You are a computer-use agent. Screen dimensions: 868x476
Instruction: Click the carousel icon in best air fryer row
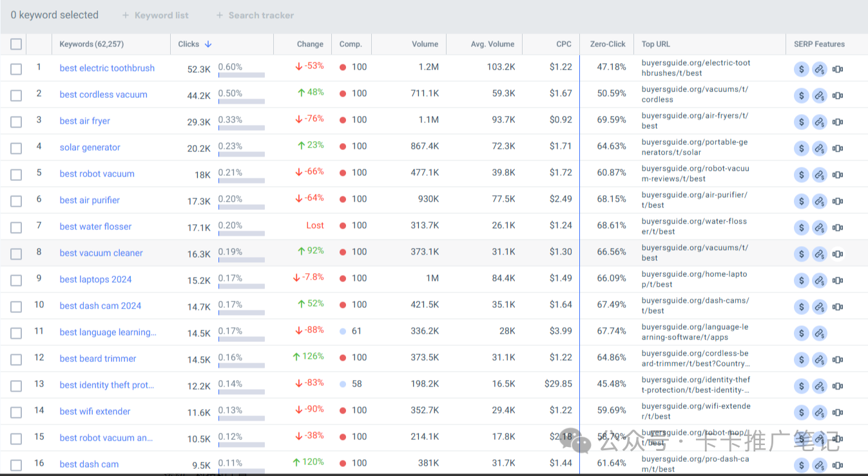[837, 122]
